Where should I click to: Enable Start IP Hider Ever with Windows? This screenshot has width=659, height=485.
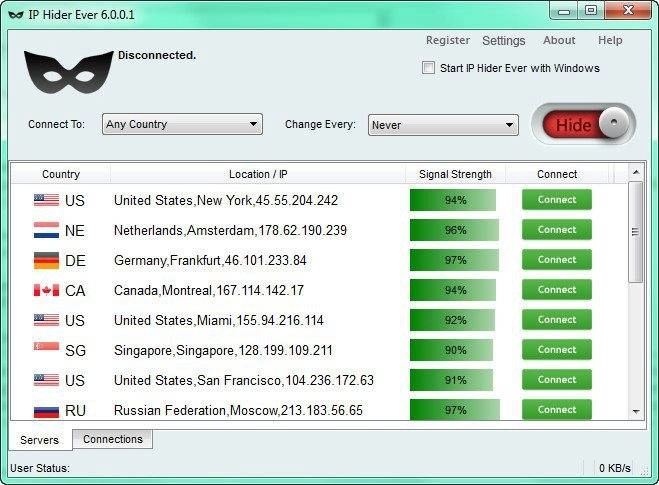click(428, 68)
